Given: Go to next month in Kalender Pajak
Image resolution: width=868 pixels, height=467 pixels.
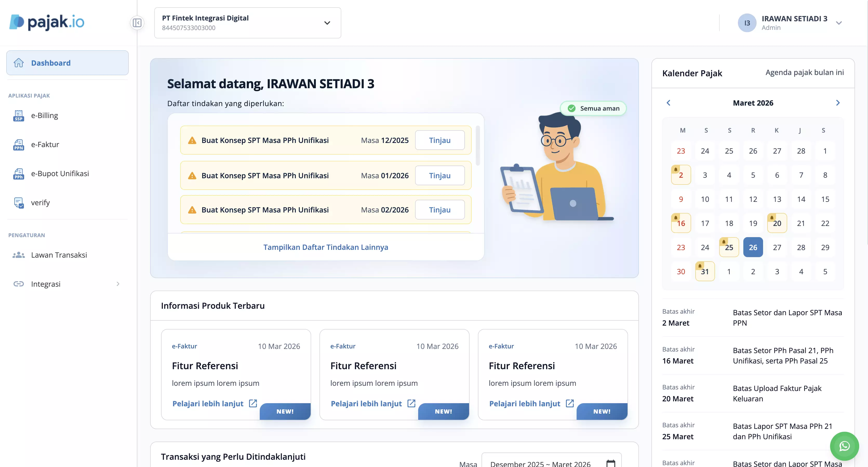Looking at the screenshot, I should pos(838,103).
